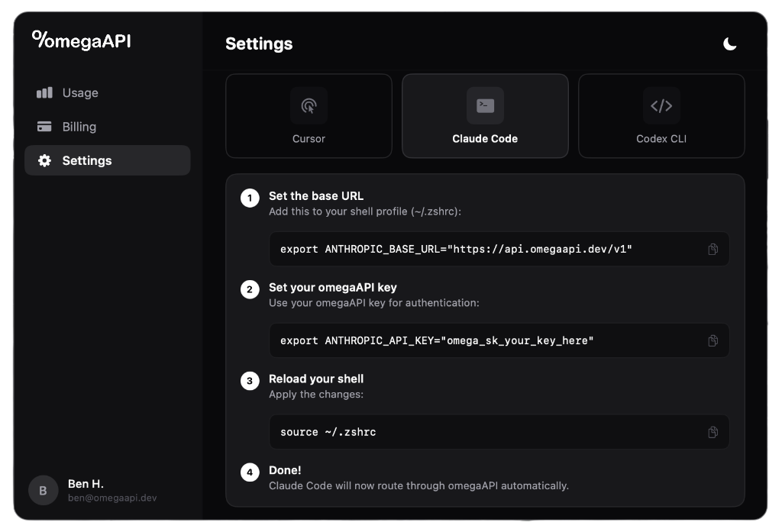Switch to the Claude Code tab
Screen dimensions: 782x532
click(485, 116)
